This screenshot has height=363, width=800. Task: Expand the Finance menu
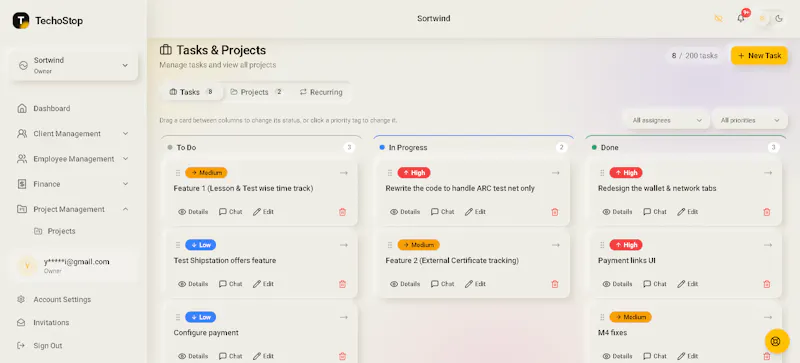coord(73,184)
